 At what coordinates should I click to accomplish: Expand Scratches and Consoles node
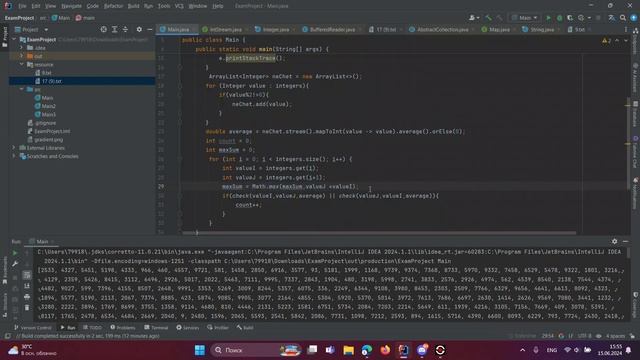(14, 156)
